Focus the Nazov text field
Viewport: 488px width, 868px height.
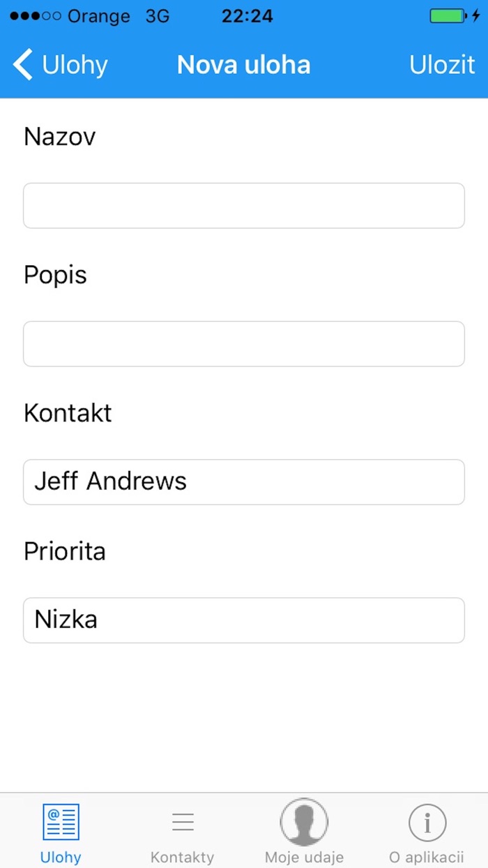tap(244, 205)
